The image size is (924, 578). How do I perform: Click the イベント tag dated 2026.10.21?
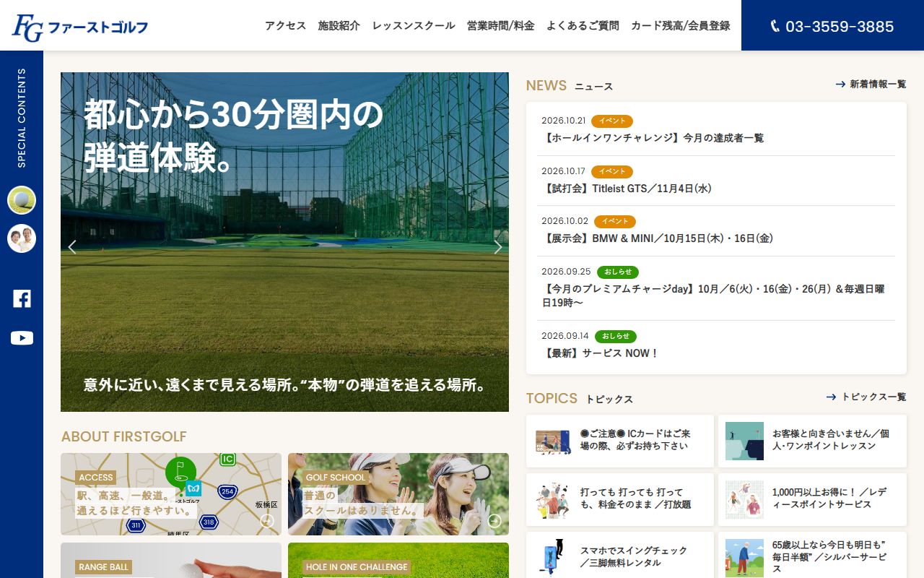click(x=612, y=121)
